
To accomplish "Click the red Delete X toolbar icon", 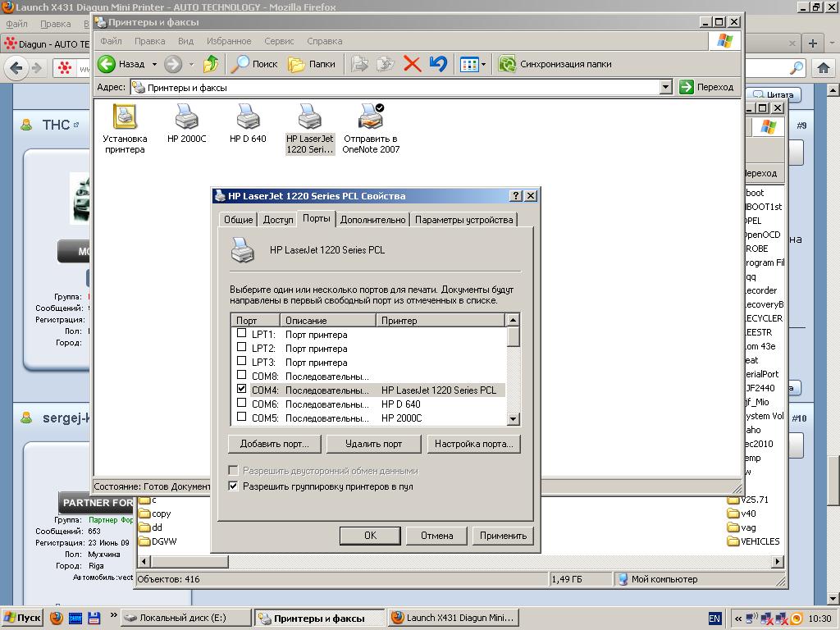I will pos(412,64).
